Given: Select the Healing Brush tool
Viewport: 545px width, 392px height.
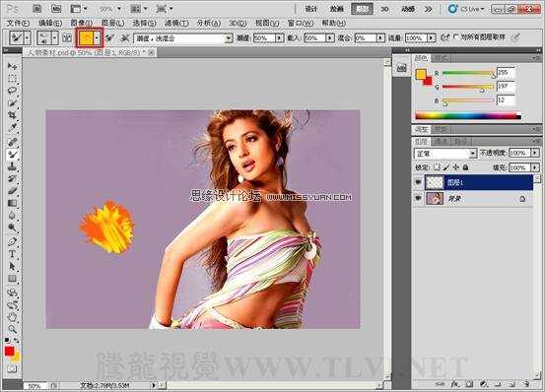Looking at the screenshot, I should [x=12, y=142].
